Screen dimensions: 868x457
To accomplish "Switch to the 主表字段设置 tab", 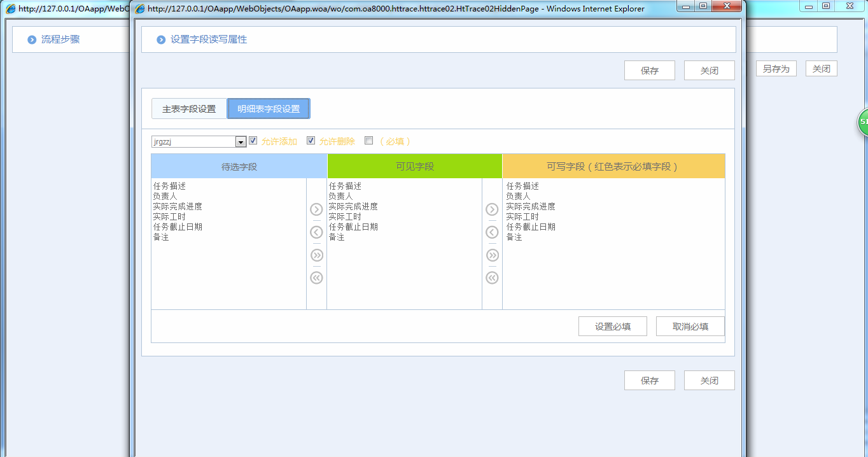I will click(x=188, y=108).
